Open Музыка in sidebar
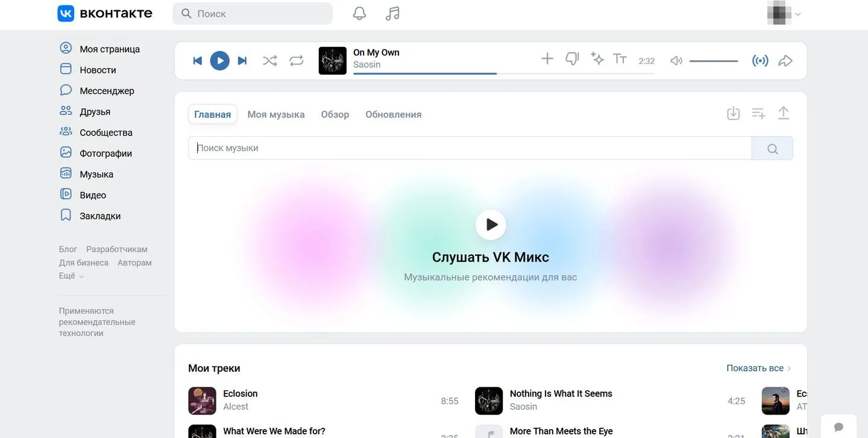868x438 pixels. (86, 174)
